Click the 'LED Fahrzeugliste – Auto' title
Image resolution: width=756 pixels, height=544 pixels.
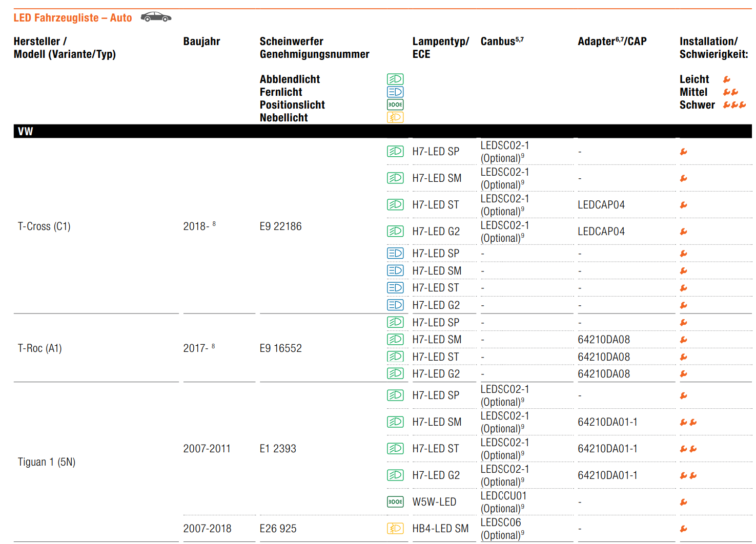pos(73,17)
